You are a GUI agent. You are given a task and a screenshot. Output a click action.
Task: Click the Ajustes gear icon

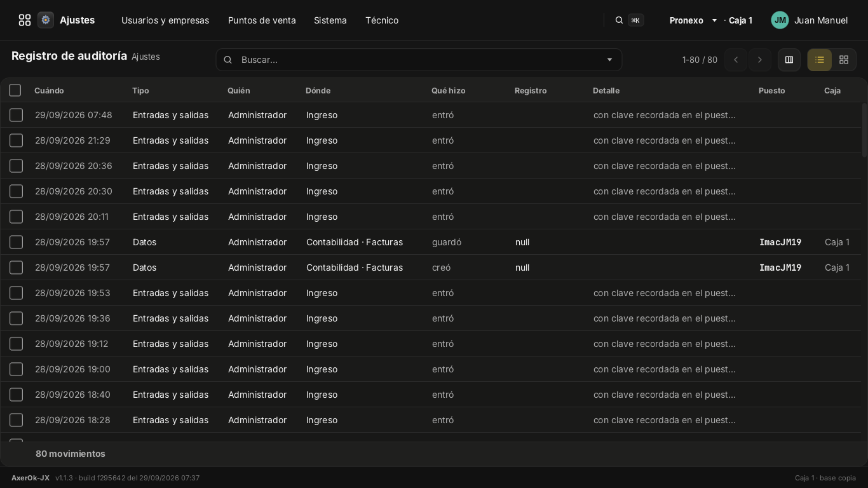[x=46, y=20]
